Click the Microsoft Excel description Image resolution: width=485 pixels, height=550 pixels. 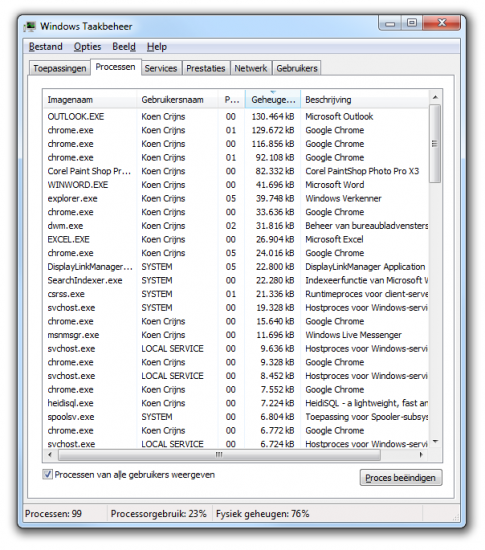point(334,240)
